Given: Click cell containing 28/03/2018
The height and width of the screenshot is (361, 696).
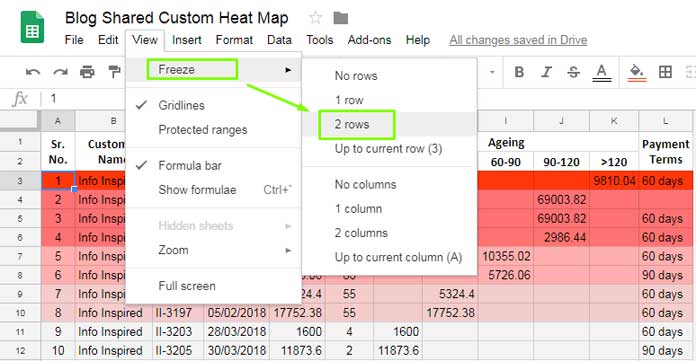Looking at the screenshot, I should click(237, 332).
